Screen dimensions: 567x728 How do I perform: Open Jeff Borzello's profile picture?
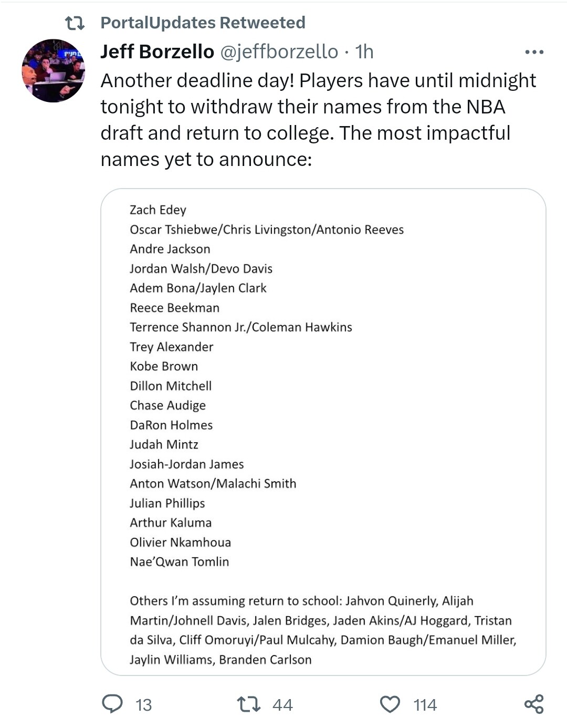[x=53, y=70]
